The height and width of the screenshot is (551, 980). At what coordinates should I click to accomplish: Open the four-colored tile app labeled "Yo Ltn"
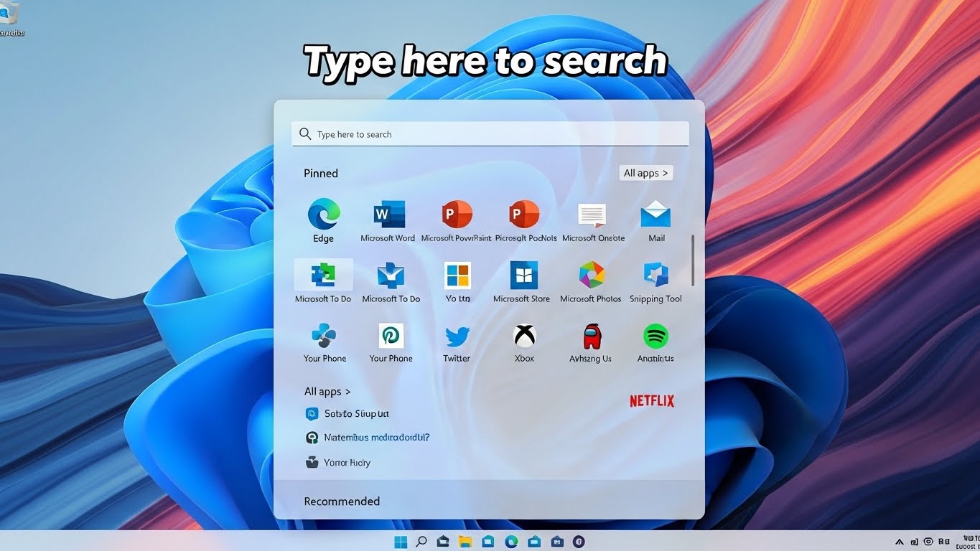(457, 281)
